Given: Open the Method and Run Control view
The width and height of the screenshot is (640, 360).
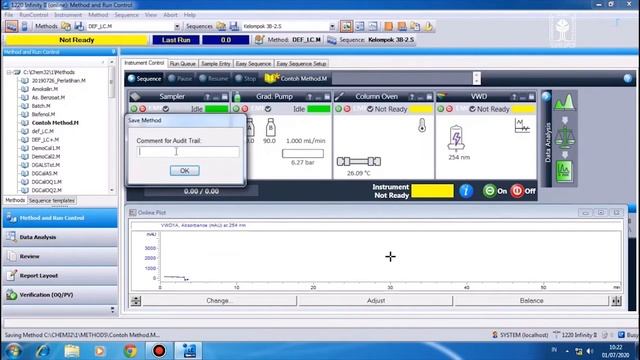Looking at the screenshot, I should click(x=60, y=218).
